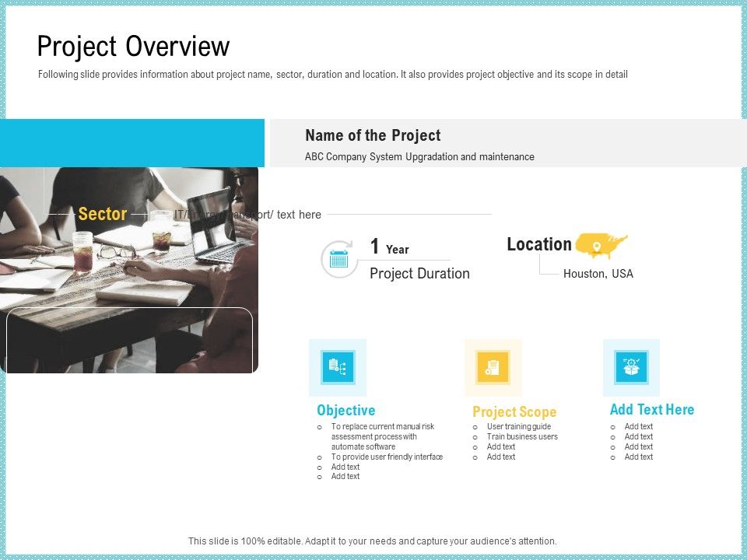Click the User training guide bullet

(512, 427)
